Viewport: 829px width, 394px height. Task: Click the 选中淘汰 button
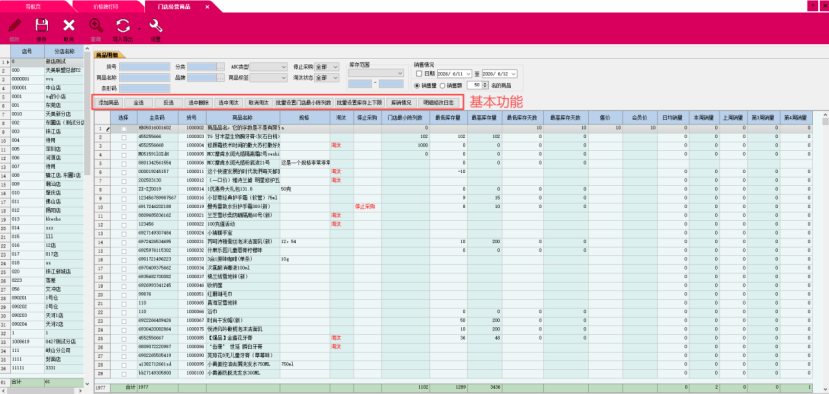click(x=229, y=103)
